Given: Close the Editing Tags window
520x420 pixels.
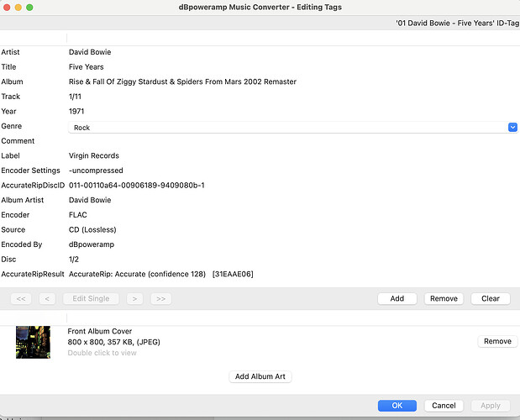Looking at the screenshot, I should coord(7,8).
